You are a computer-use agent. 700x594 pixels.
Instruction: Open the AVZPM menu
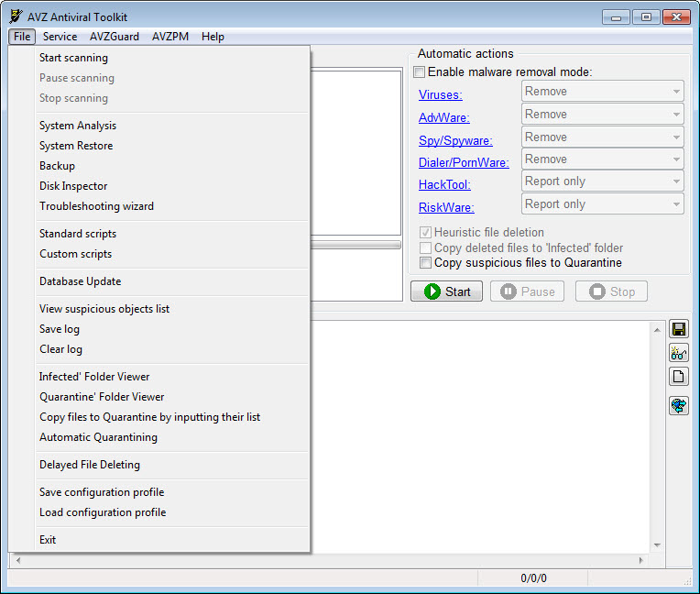170,37
